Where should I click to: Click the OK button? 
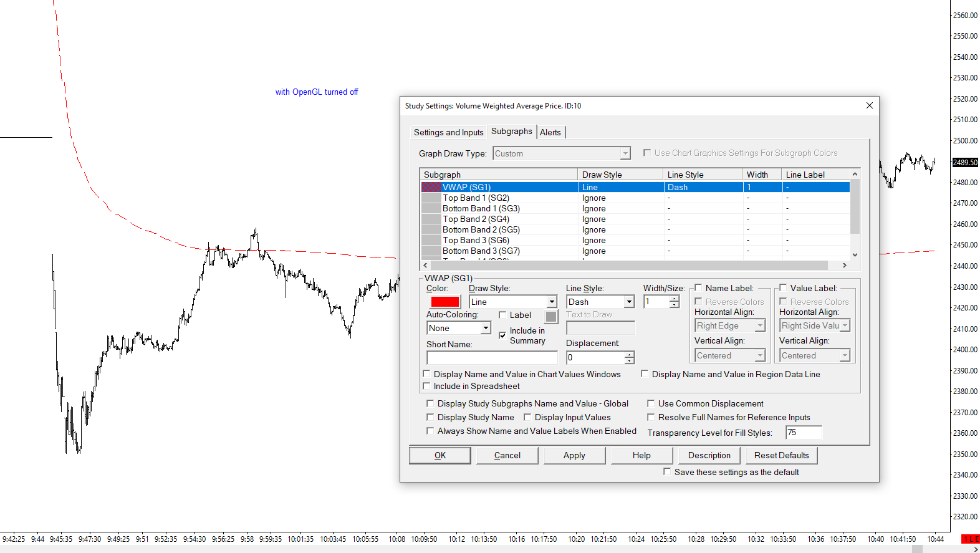pyautogui.click(x=440, y=455)
